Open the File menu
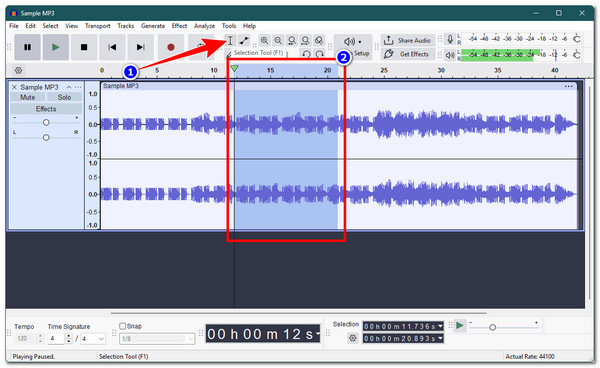 click(14, 26)
